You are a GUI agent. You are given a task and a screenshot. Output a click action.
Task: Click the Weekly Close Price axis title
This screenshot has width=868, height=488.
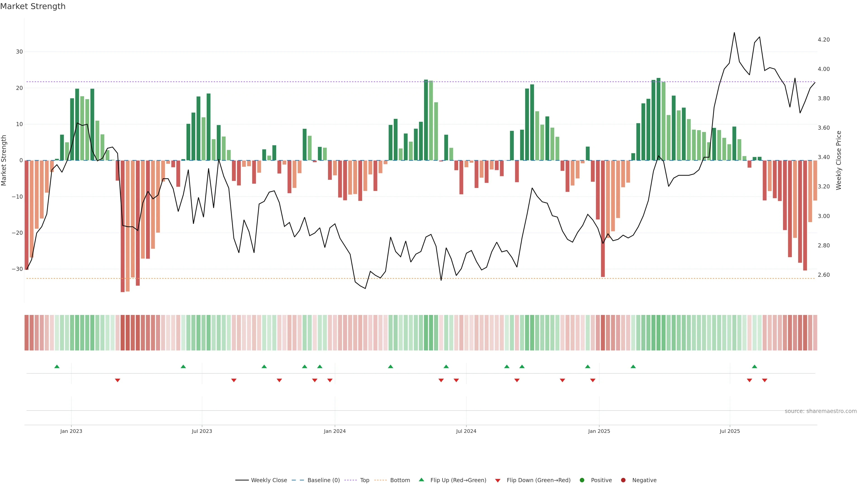839,160
